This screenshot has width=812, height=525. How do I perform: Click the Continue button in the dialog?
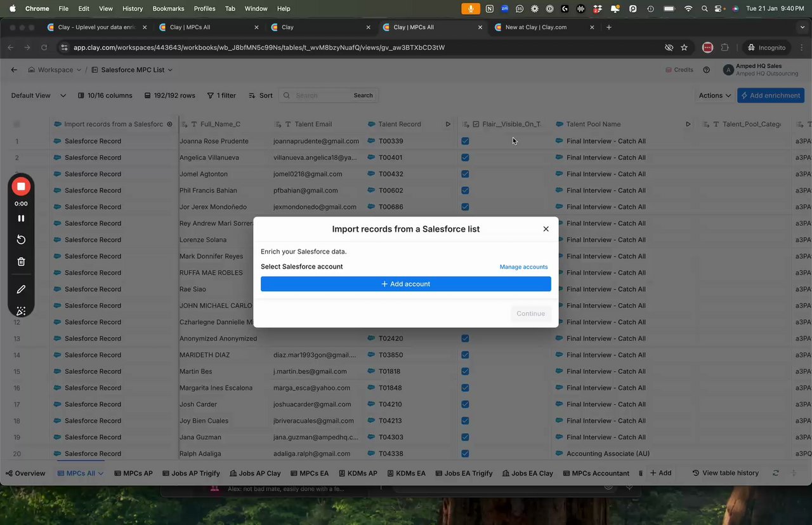[x=530, y=314]
